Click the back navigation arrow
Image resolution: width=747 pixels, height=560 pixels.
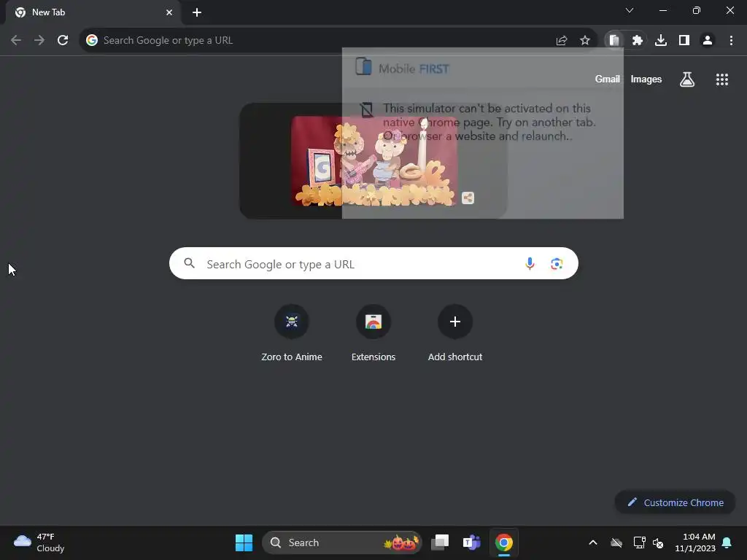click(16, 41)
